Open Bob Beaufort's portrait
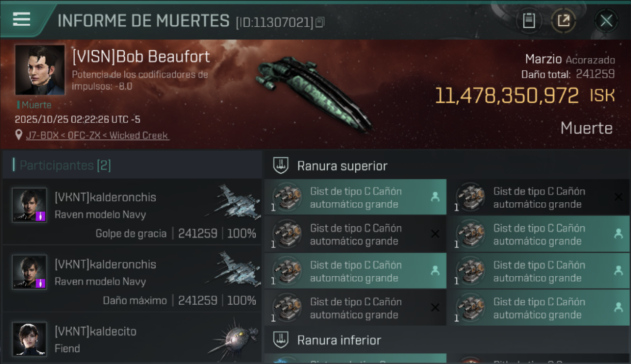 [39, 70]
